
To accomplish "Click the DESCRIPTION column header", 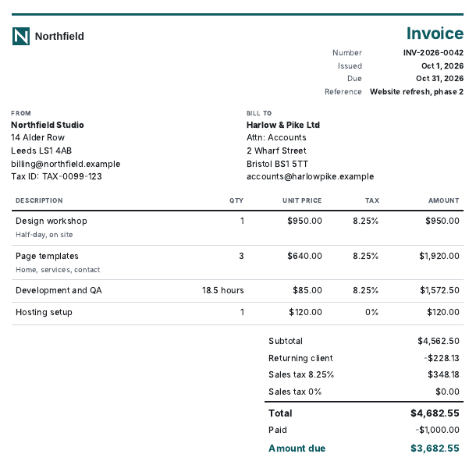I will pos(39,200).
